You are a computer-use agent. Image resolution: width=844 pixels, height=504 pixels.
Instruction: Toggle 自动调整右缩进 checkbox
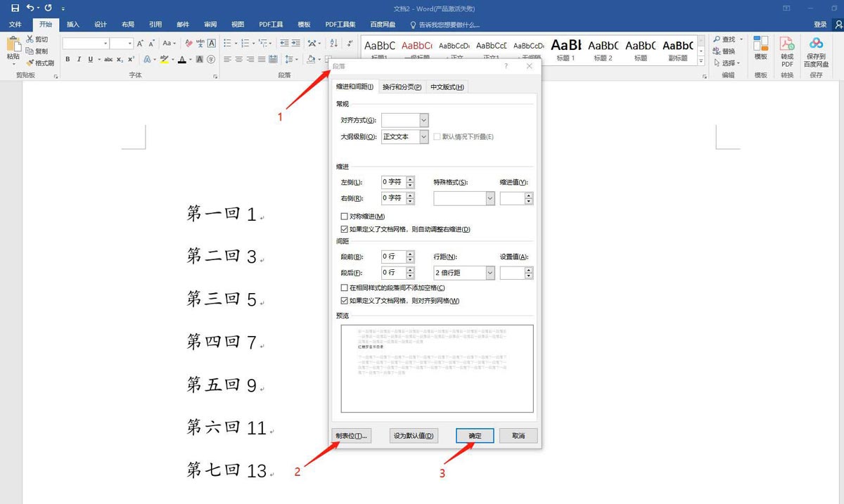click(x=345, y=229)
